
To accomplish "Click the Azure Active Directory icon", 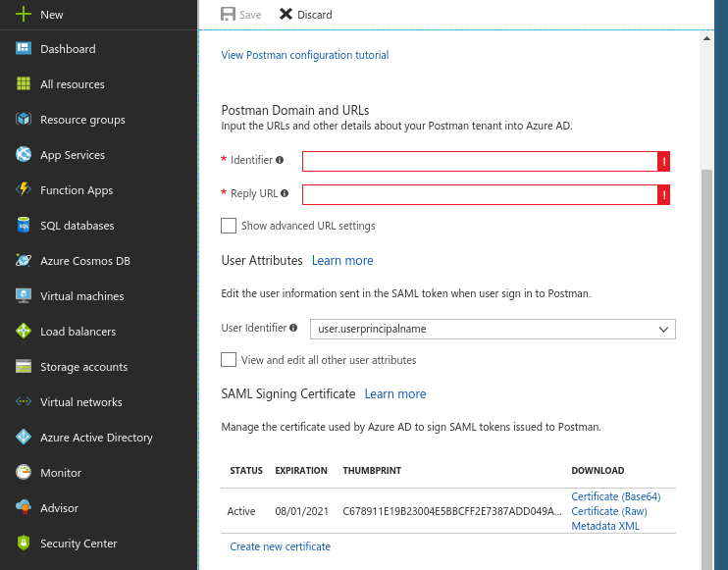I will point(24,437).
